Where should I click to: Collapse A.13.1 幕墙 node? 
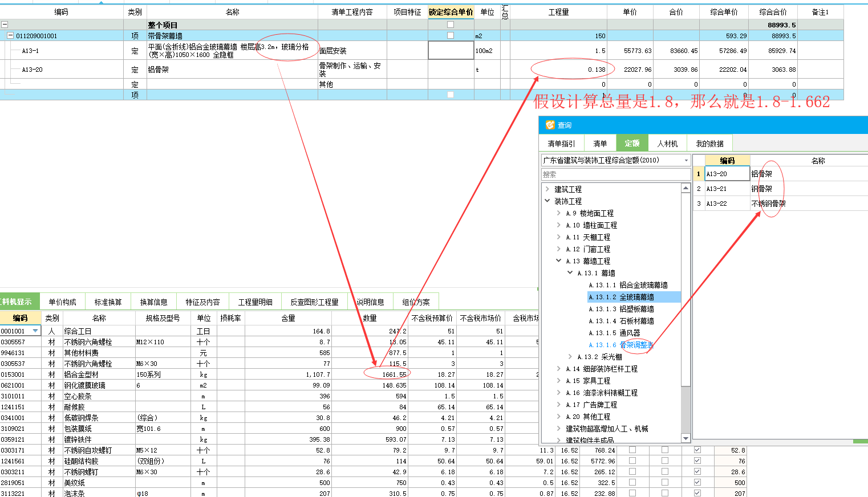(x=570, y=273)
